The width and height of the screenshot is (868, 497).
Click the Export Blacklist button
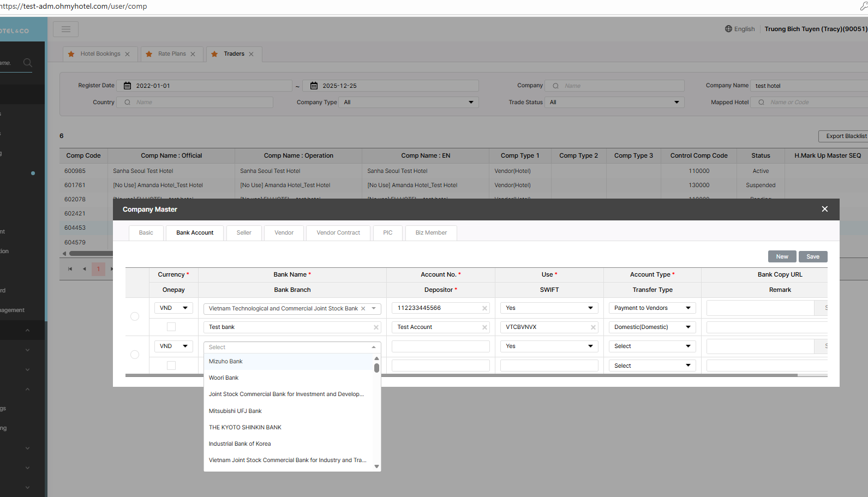point(845,136)
